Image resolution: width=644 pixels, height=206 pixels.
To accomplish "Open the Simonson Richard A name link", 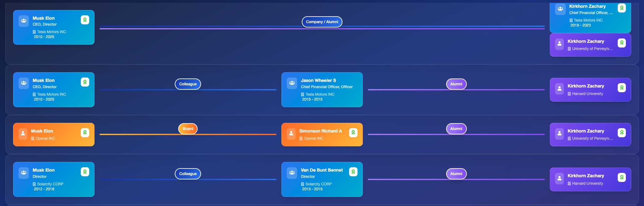I will pyautogui.click(x=320, y=131).
